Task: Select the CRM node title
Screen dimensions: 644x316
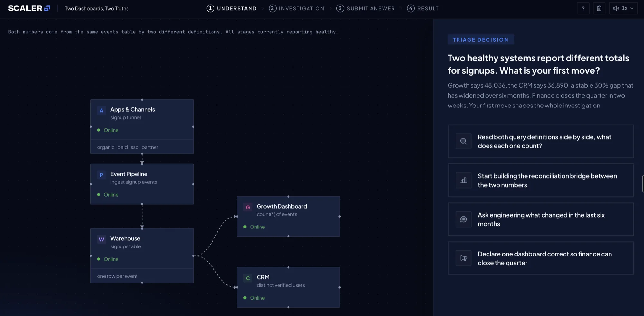Action: (263, 277)
